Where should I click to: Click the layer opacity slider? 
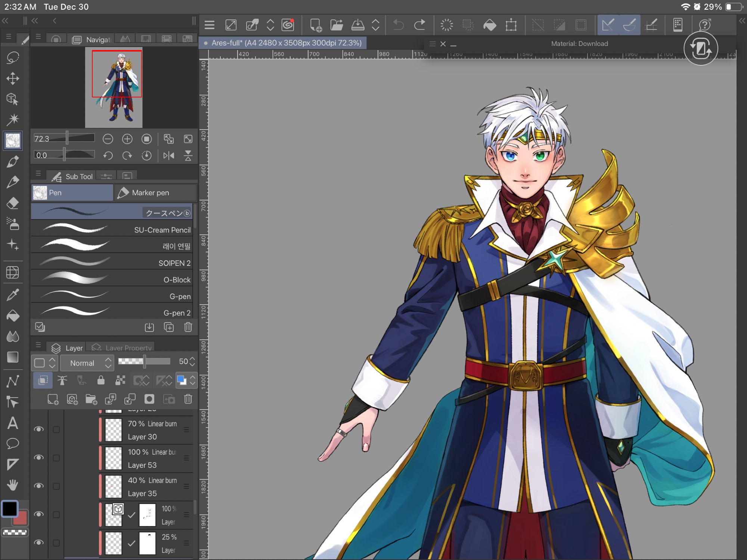pos(144,361)
